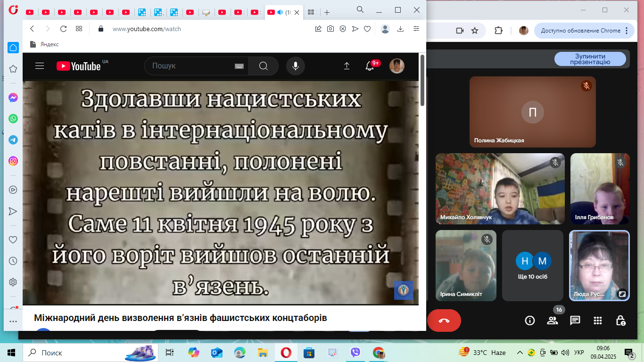Select Ірина Симикліт video tile
Image resolution: width=644 pixels, height=362 pixels.
466,265
